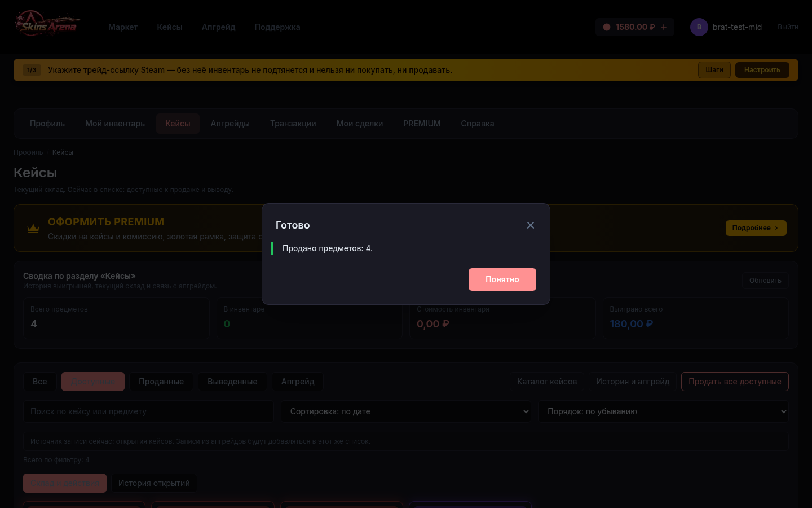
Task: Close the Готово dialog with X icon
Action: [531, 225]
